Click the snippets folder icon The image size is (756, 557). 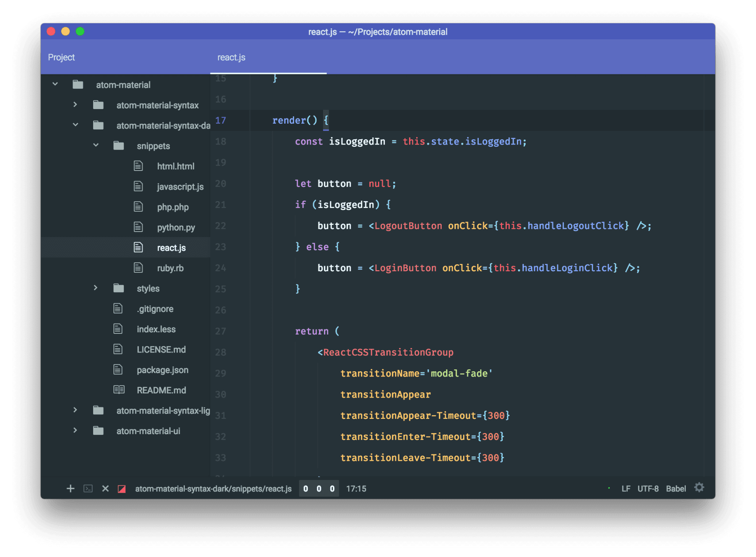pos(119,146)
